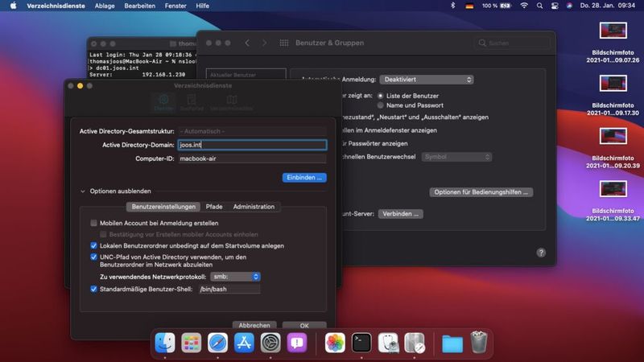Enable Mobilen Account bei Anmeldung erstellen
The image size is (644, 362).
(x=93, y=223)
